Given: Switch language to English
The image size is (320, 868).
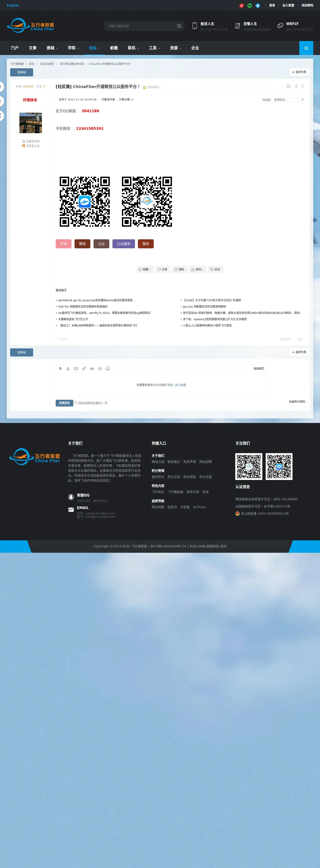Looking at the screenshot, I should coord(13,5).
